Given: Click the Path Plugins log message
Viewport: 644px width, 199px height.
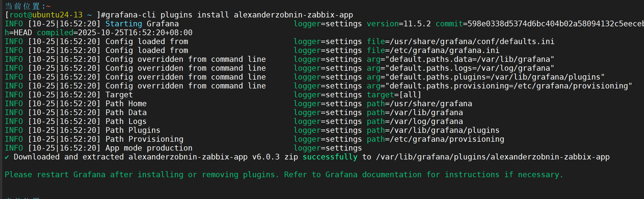Looking at the screenshot, I should click(133, 130).
